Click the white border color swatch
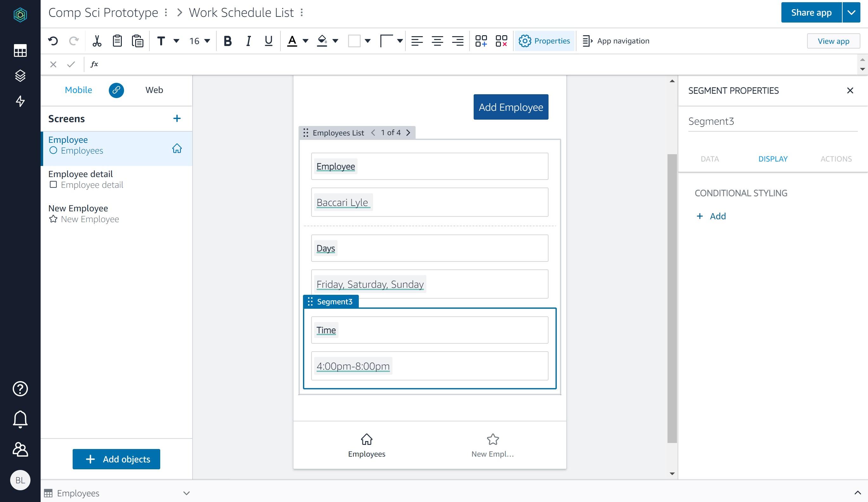This screenshot has height=502, width=868. tap(354, 41)
